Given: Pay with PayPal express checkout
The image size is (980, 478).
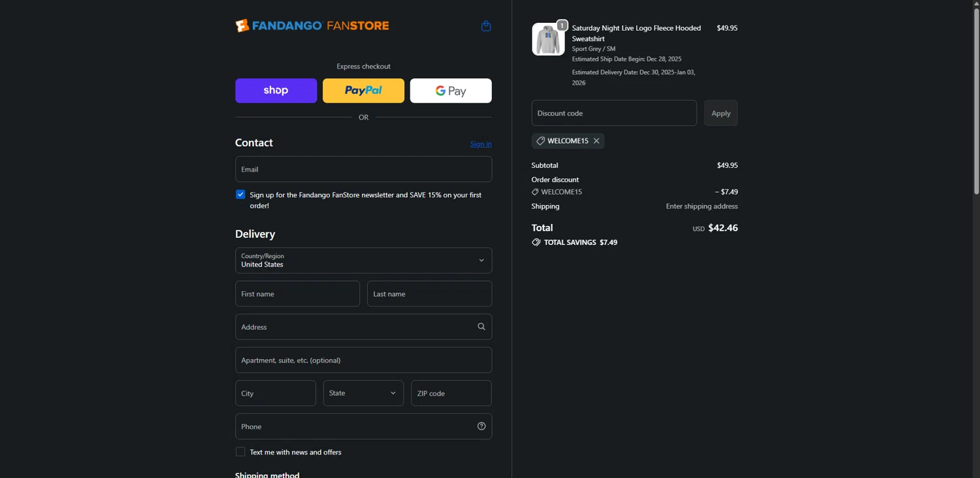Looking at the screenshot, I should click(x=363, y=91).
